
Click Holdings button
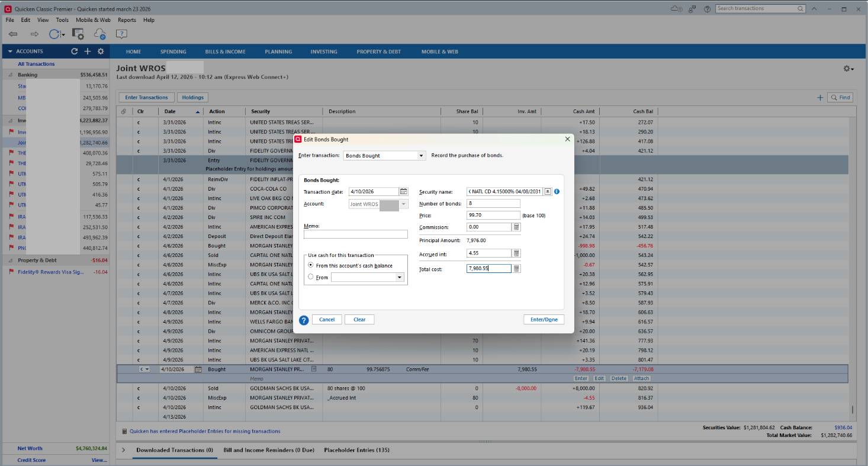[x=193, y=98]
